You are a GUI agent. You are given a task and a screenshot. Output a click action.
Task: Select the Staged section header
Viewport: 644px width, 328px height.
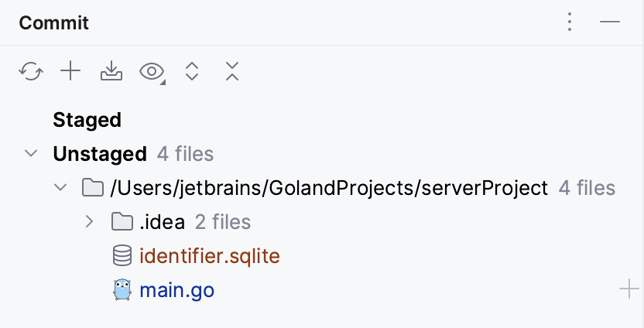pyautogui.click(x=87, y=120)
